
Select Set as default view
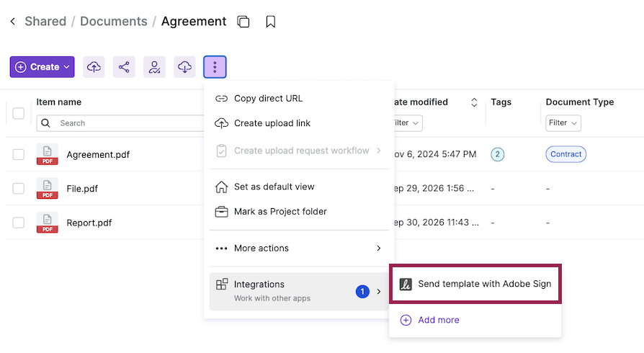(299, 187)
